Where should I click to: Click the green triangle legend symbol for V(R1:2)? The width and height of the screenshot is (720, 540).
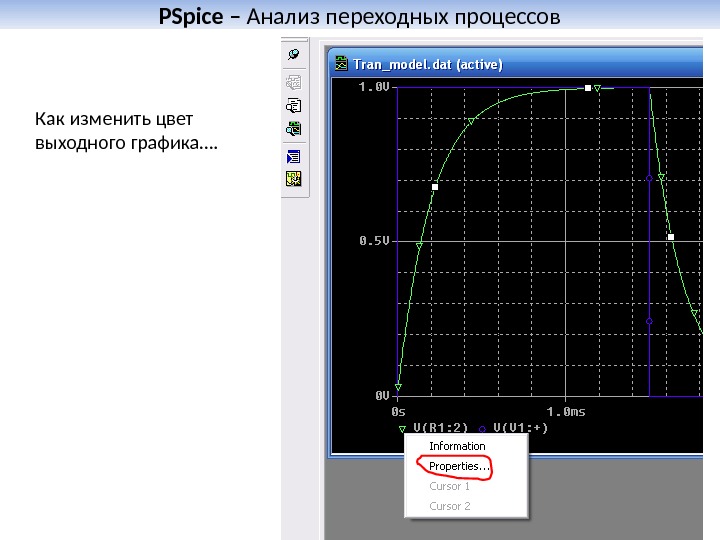[x=402, y=429]
